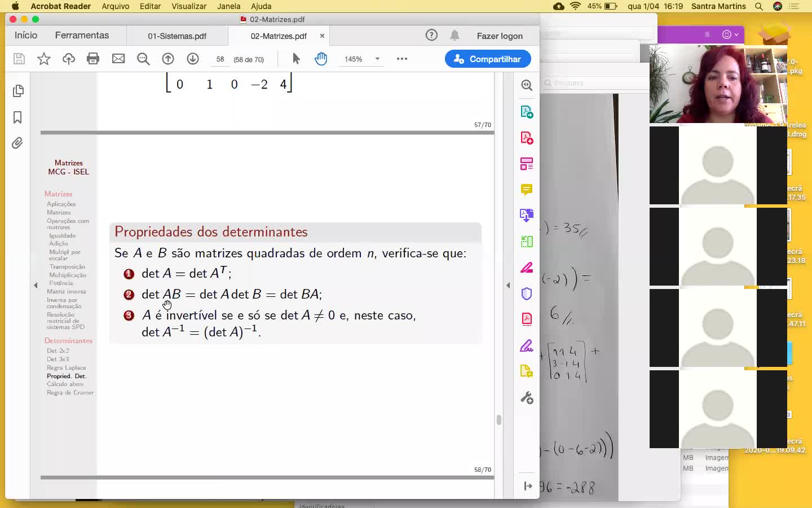Click Matriz inversa outline link

tap(66, 291)
